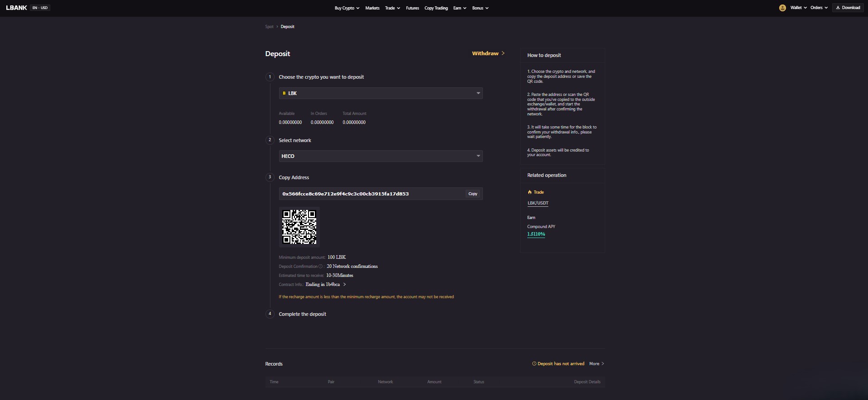Image resolution: width=868 pixels, height=400 pixels.
Task: Click Deposit has not arrived
Action: click(558, 364)
